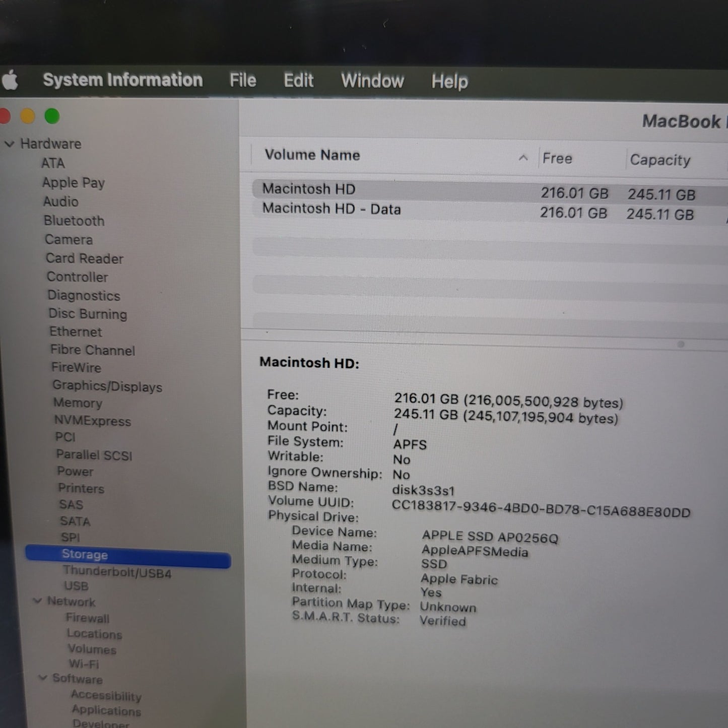
Task: Select NVMExpress in the sidebar
Action: click(x=93, y=421)
